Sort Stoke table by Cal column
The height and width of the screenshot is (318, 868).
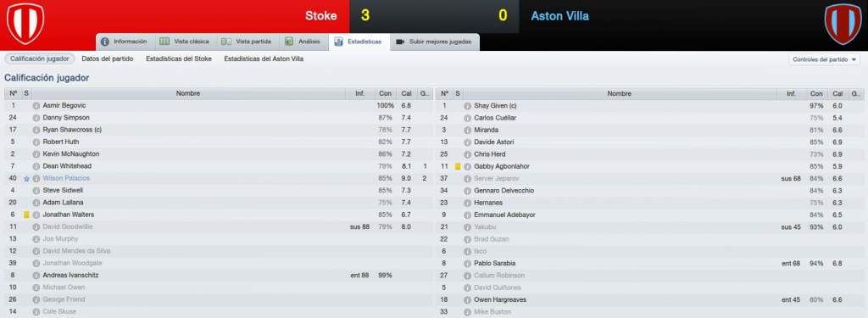[406, 93]
